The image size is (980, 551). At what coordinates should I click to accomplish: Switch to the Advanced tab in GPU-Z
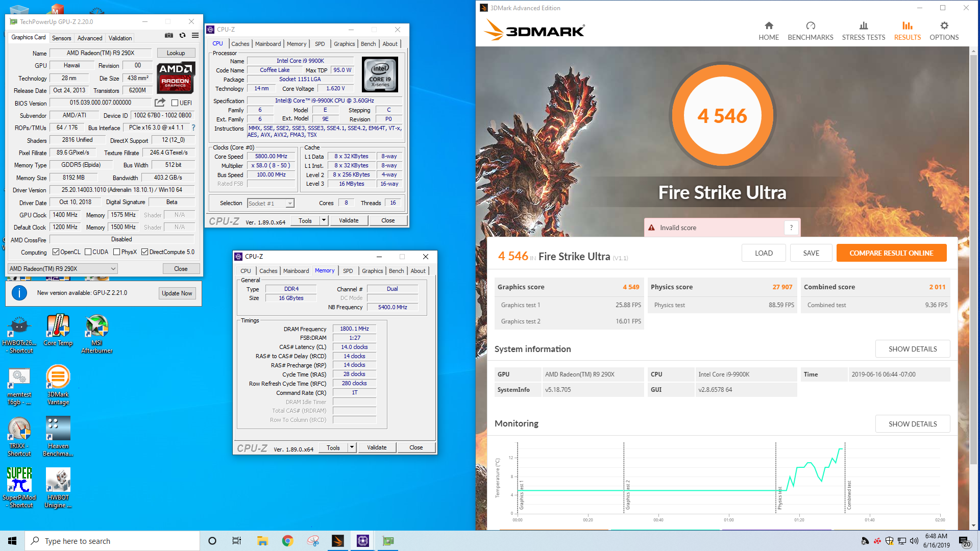click(x=90, y=38)
